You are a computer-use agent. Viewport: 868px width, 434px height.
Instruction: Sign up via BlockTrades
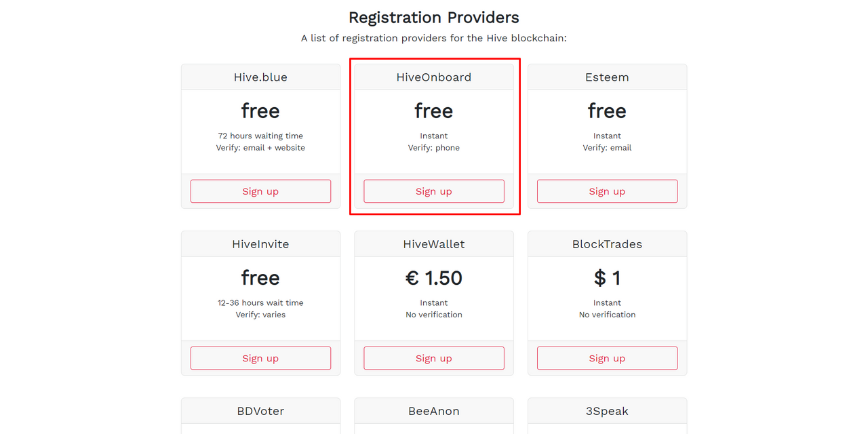point(607,358)
